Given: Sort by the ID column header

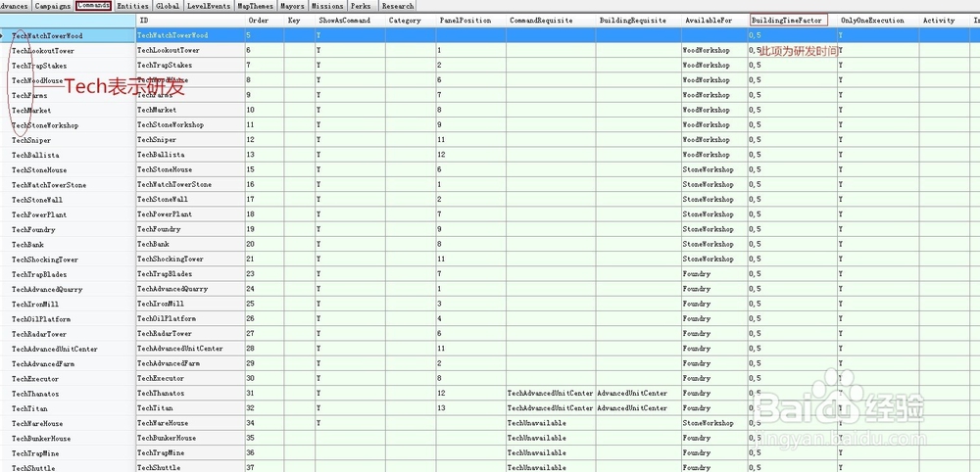Looking at the screenshot, I should coord(191,20).
